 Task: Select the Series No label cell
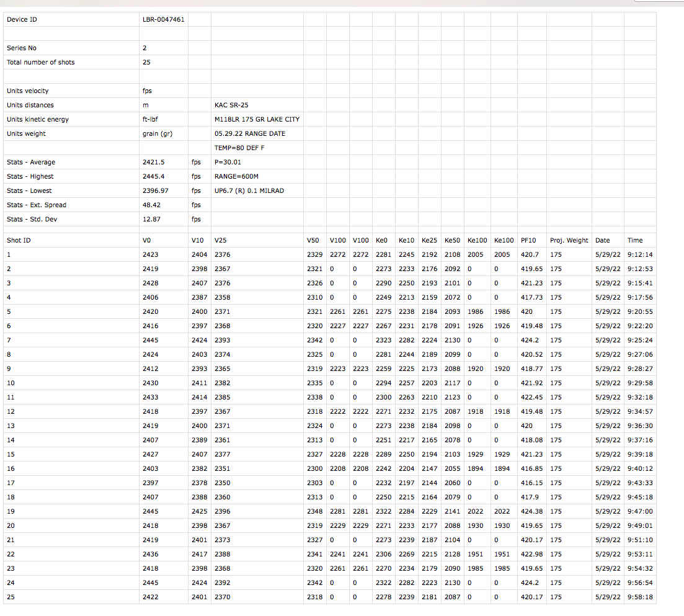22,48
